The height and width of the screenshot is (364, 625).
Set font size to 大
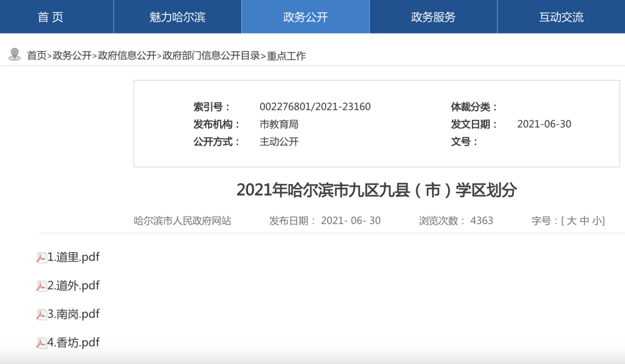(x=571, y=220)
